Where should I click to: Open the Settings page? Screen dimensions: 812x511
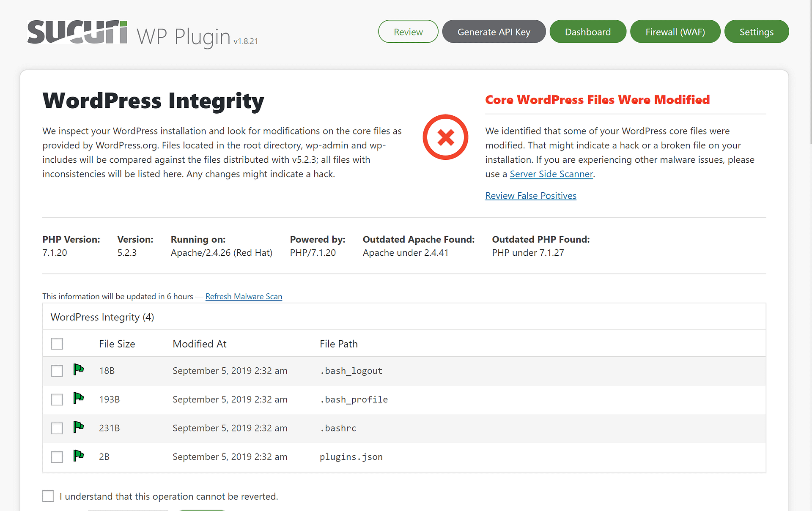[x=757, y=32]
